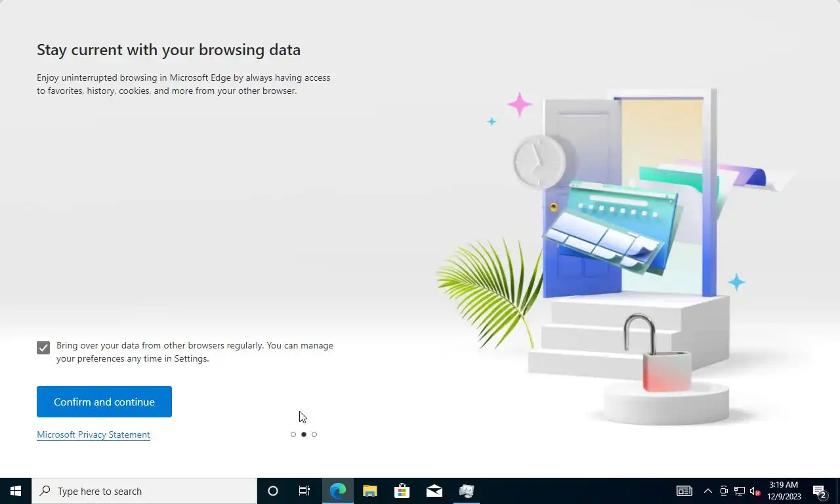This screenshot has height=504, width=840.
Task: Show hidden system tray icons
Action: (708, 491)
